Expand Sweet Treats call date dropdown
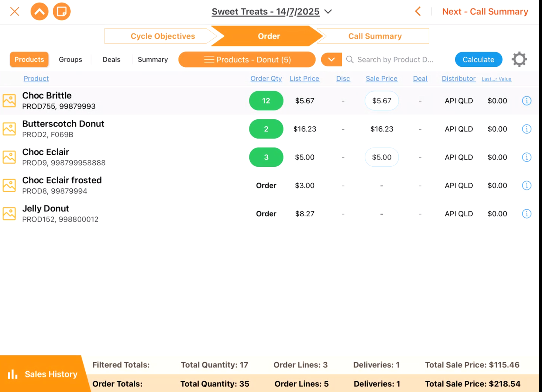 328,12
